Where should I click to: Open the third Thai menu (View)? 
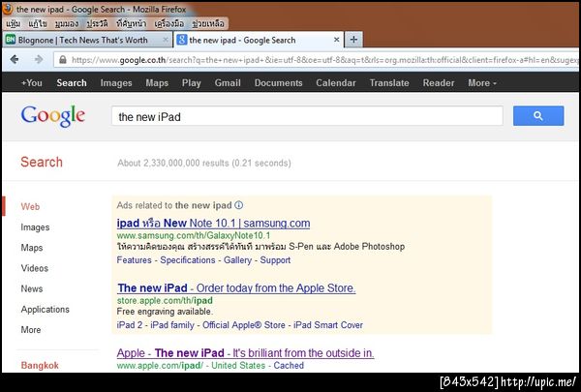tap(67, 23)
